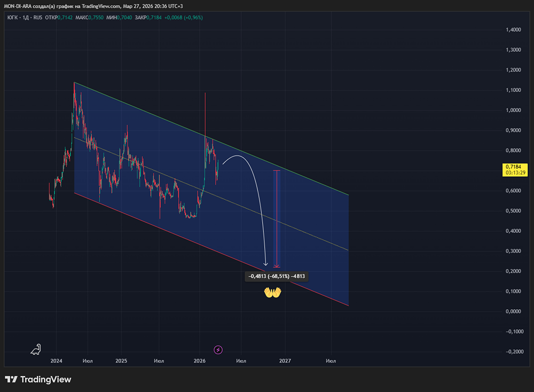Click the 1,3000 price axis label
The width and height of the screenshot is (534, 392).
(x=513, y=50)
